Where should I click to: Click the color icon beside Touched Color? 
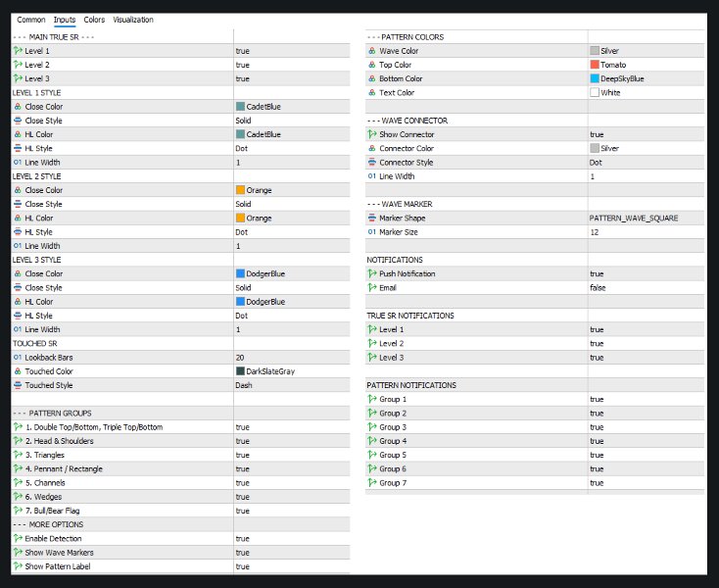pos(18,371)
